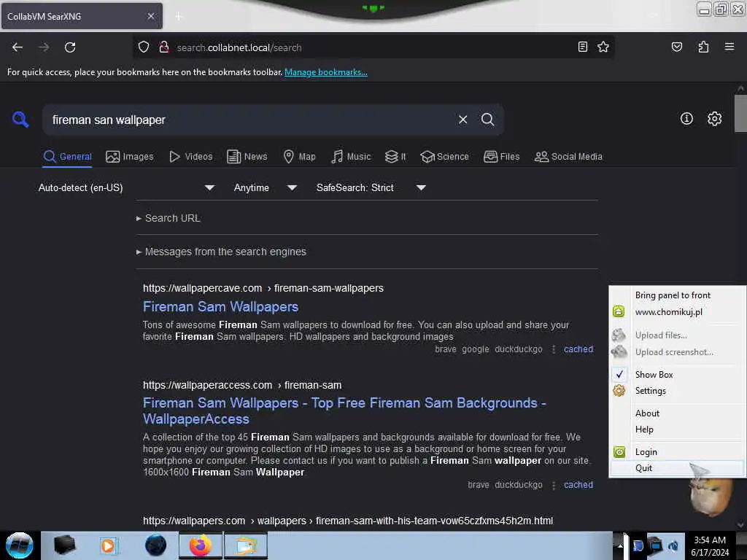Switch to the Images search tab
The width and height of the screenshot is (747, 560).
click(x=130, y=157)
